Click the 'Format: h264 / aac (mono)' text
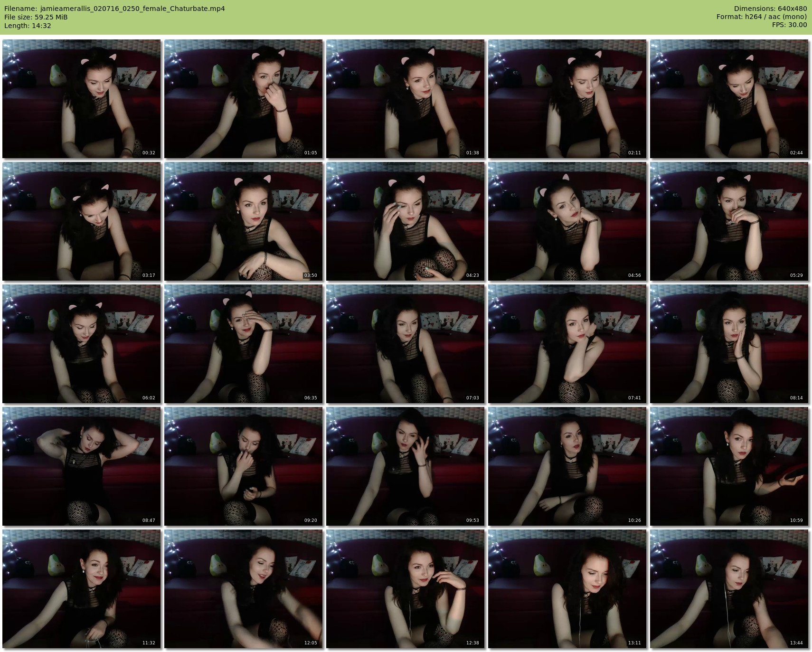The height and width of the screenshot is (652, 812). click(x=762, y=17)
